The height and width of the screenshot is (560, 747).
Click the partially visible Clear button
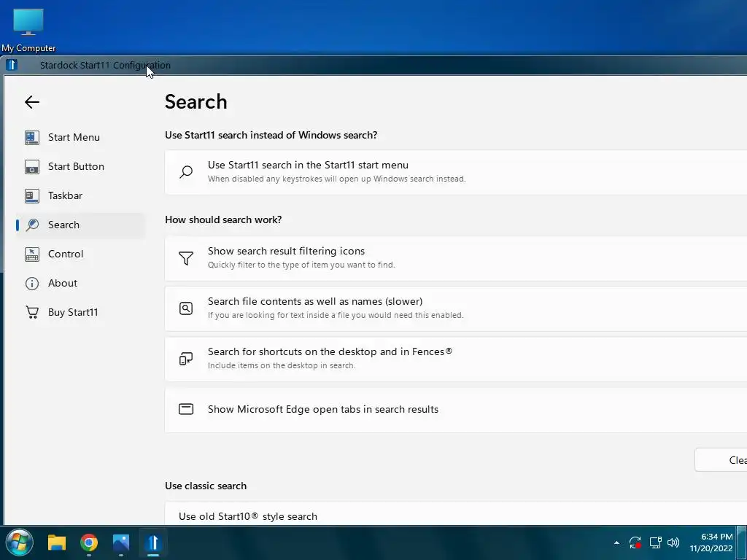click(x=721, y=460)
